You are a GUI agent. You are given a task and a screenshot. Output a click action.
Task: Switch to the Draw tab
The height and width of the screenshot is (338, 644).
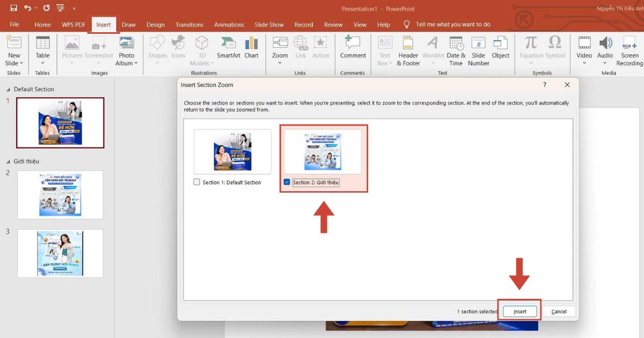[128, 25]
